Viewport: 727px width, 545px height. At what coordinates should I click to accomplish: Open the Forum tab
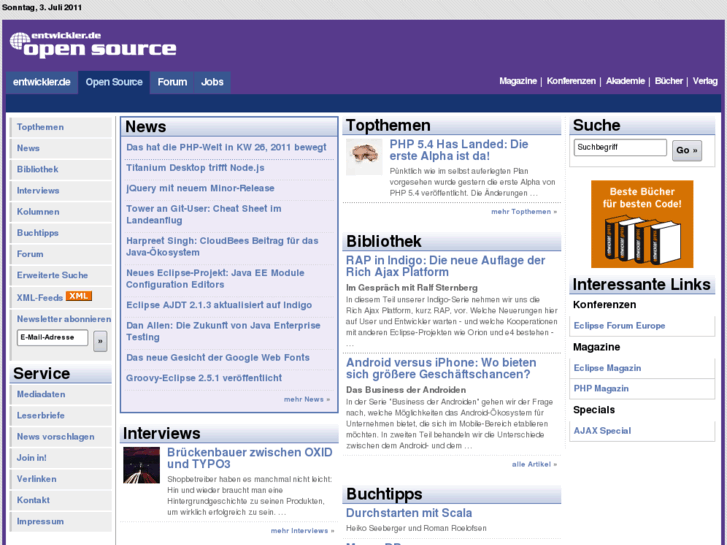click(172, 82)
